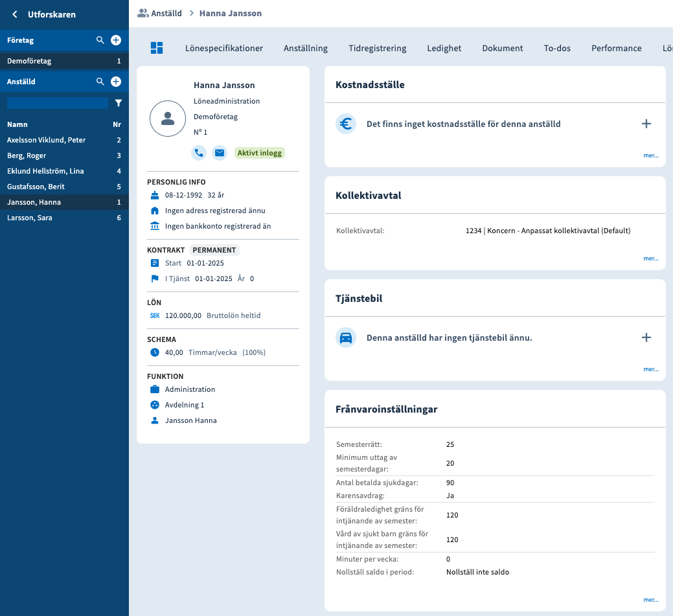Click the phone icon under Hanna Jansson
This screenshot has width=673, height=616.
pos(199,153)
